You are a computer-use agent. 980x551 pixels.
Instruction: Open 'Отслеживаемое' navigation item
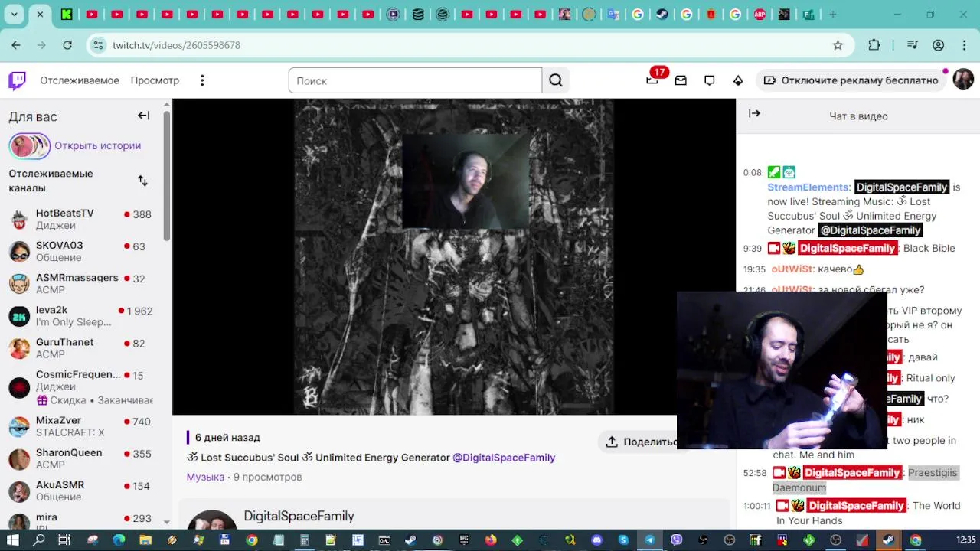pos(80,80)
